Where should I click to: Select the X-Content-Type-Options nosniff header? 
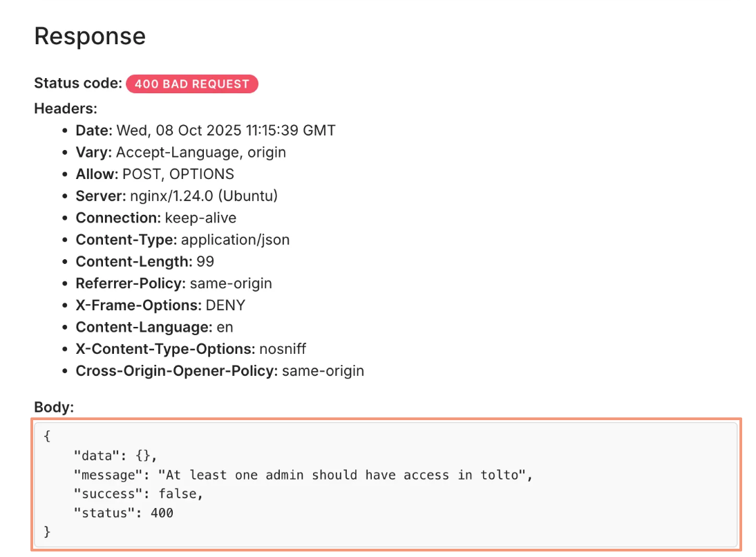tap(200, 349)
